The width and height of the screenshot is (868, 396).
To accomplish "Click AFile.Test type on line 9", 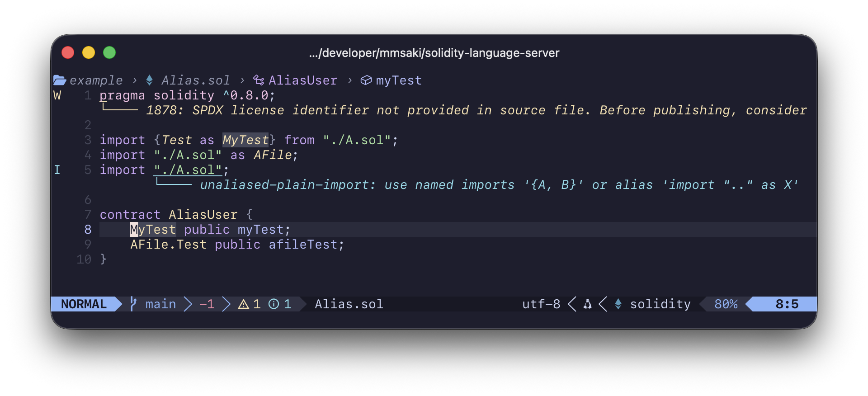I will (169, 245).
